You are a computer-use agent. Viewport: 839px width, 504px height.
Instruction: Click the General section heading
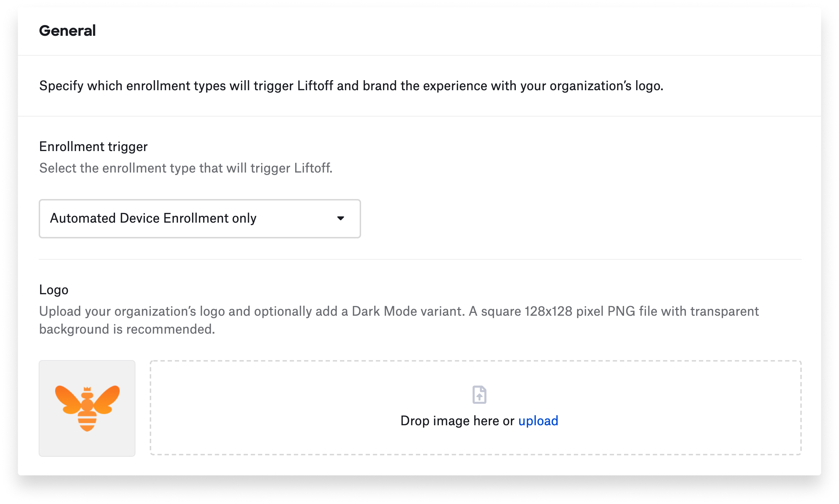tap(67, 31)
